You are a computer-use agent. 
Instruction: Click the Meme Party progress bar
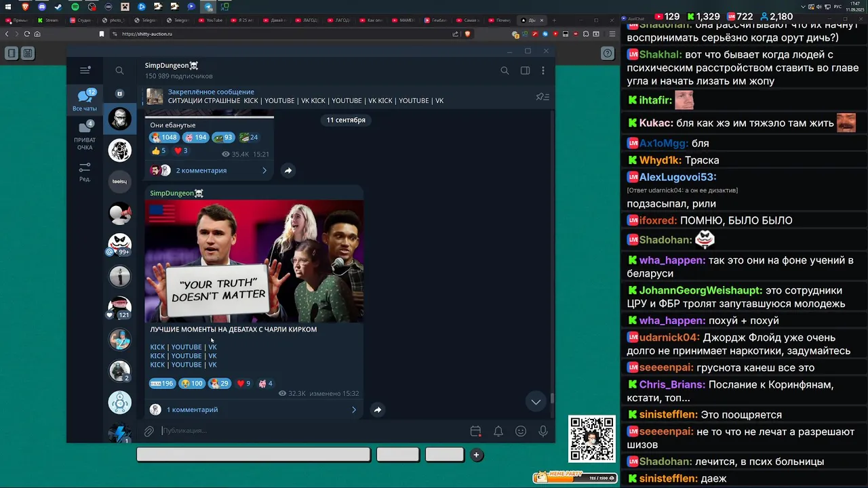tap(575, 477)
